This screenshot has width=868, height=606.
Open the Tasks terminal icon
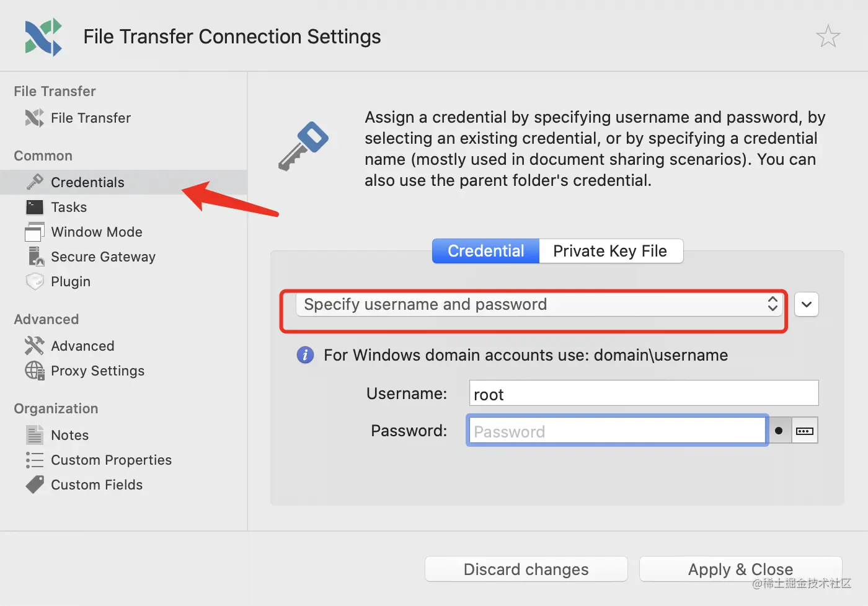tap(35, 207)
